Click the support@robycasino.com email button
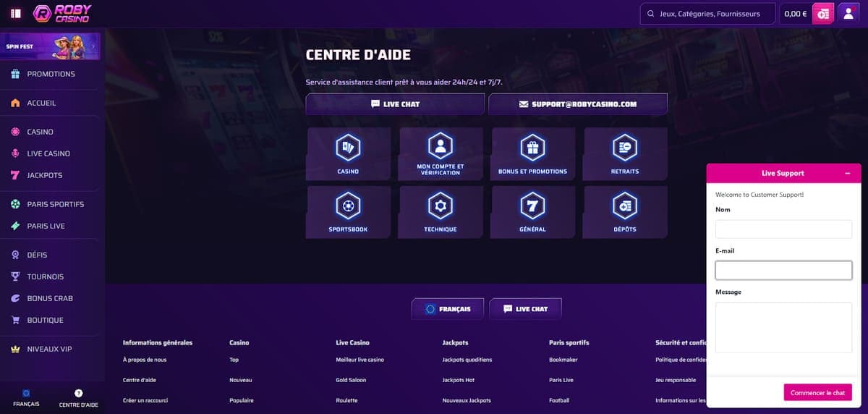This screenshot has width=868, height=414. pyautogui.click(x=577, y=104)
